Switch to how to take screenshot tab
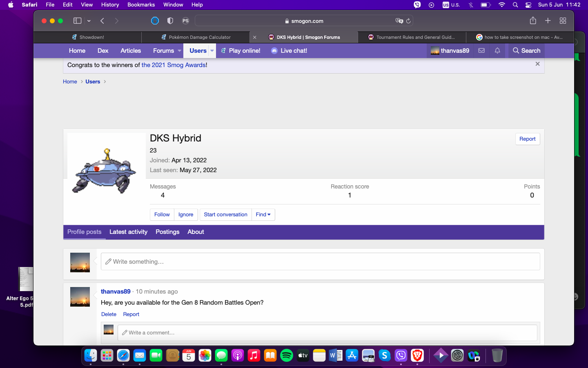This screenshot has width=588, height=368. point(520,37)
